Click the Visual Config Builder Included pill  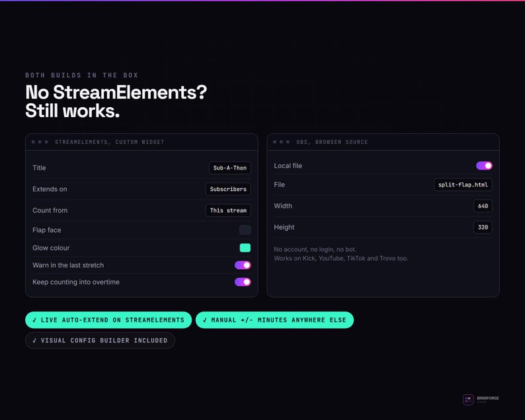[100, 340]
